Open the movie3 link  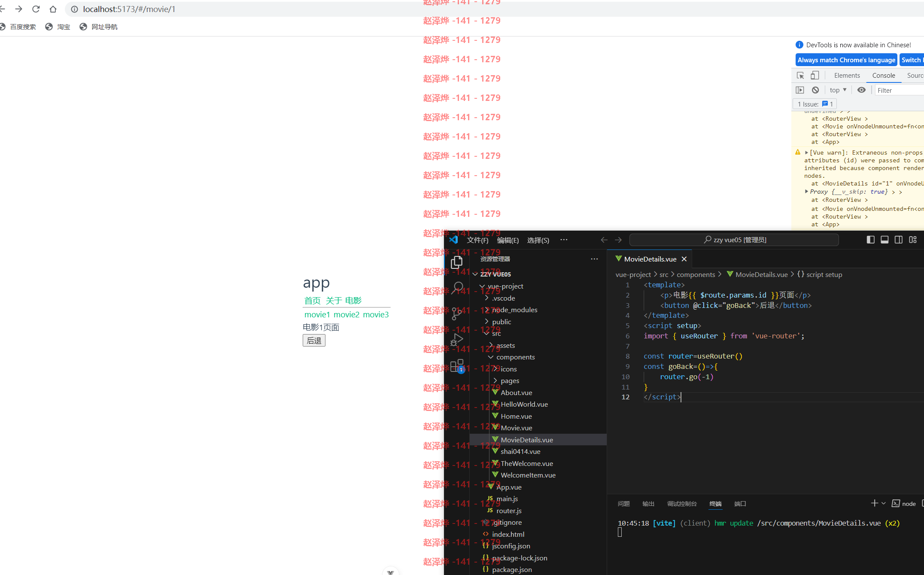tap(376, 315)
